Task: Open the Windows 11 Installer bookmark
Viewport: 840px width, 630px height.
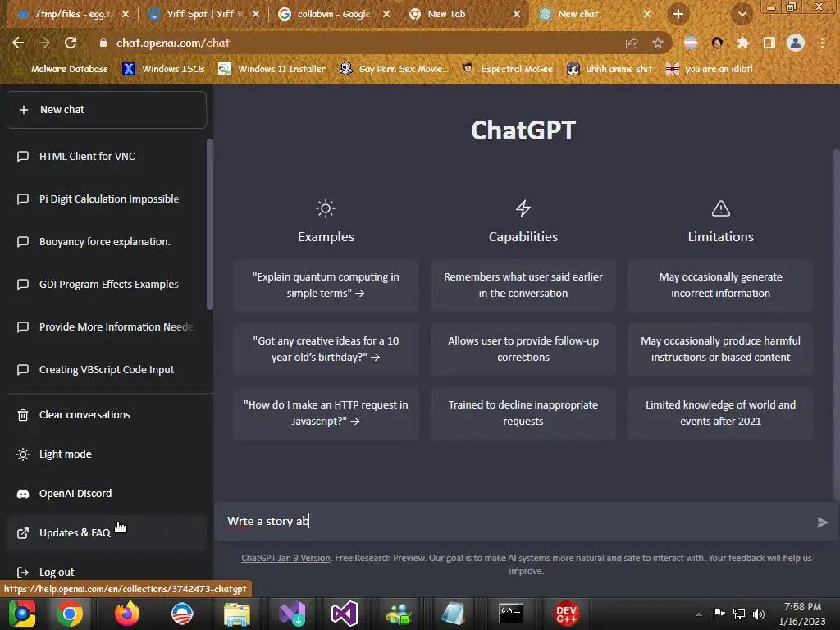Action: point(272,69)
